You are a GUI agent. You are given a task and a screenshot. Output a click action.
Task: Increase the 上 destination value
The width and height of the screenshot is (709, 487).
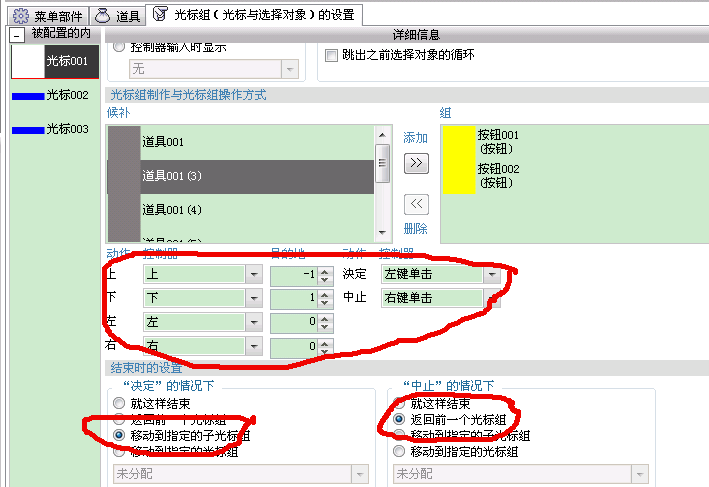tap(325, 271)
